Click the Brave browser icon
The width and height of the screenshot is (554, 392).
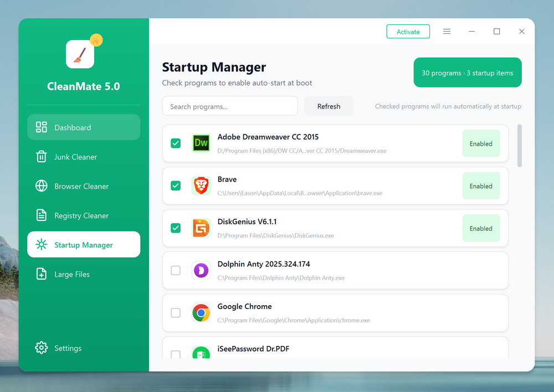pos(201,185)
